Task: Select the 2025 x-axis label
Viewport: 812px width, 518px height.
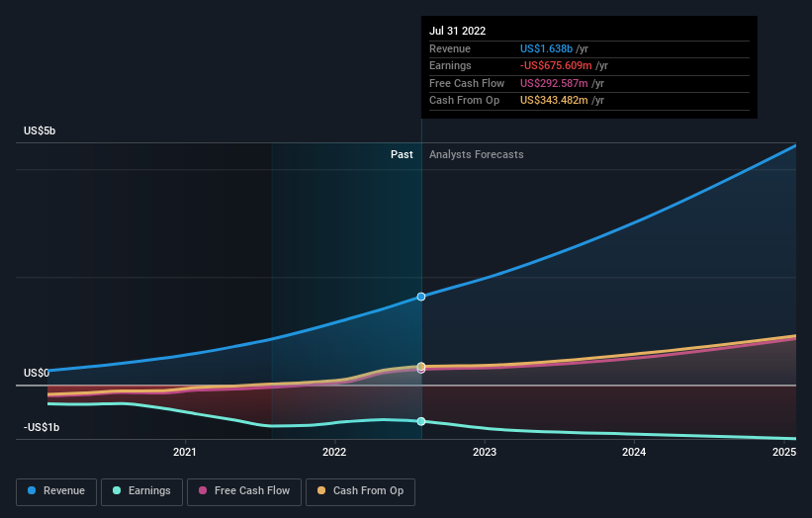Action: pyautogui.click(x=784, y=453)
